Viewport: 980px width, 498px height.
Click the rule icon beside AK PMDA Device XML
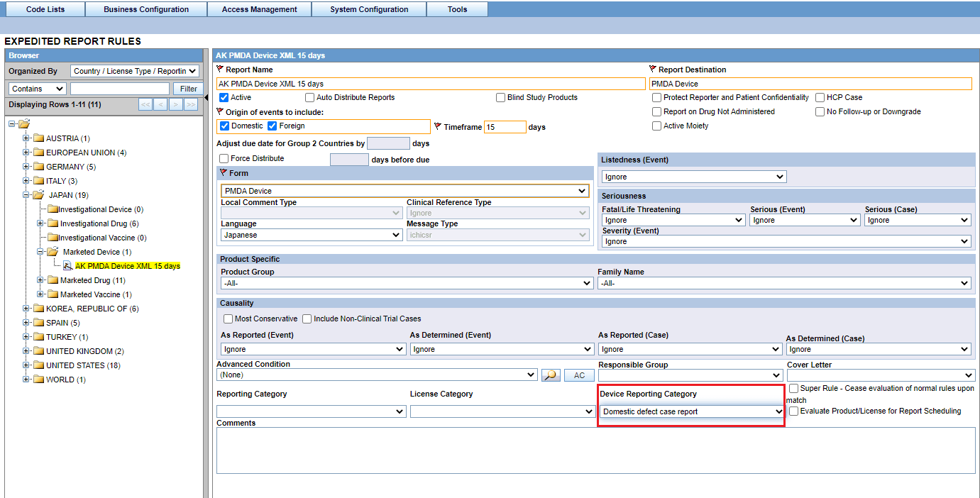coord(67,266)
